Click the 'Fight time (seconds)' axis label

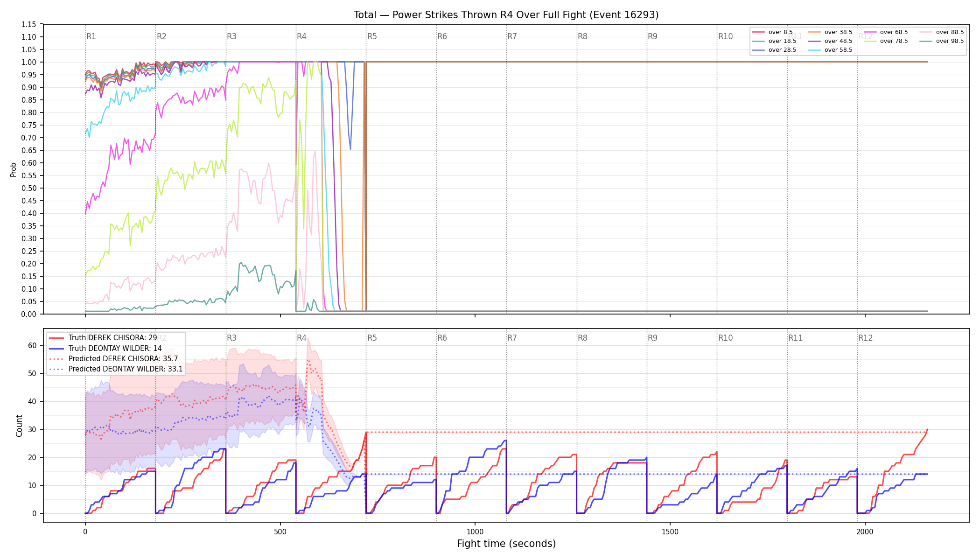click(x=506, y=544)
